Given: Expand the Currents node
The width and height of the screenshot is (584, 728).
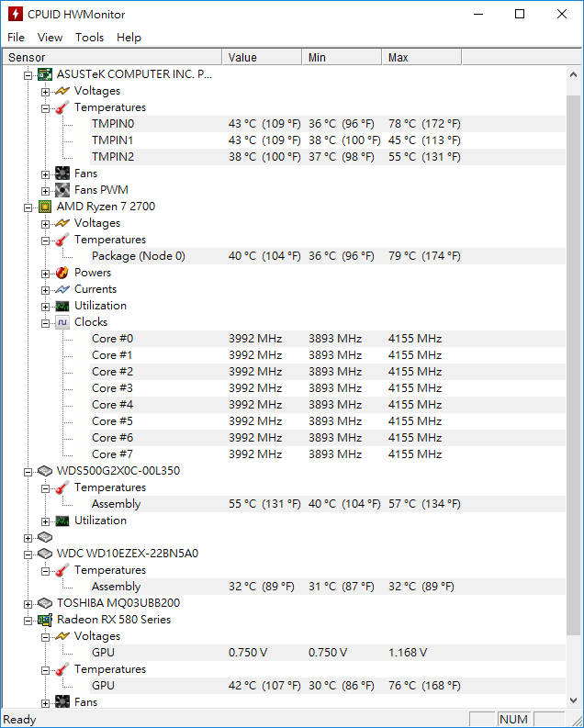Looking at the screenshot, I should (x=45, y=290).
